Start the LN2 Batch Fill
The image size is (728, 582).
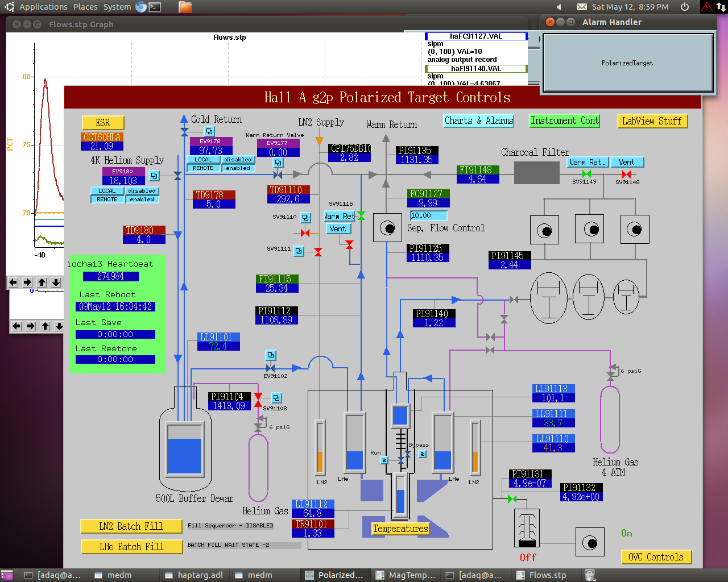tap(131, 526)
